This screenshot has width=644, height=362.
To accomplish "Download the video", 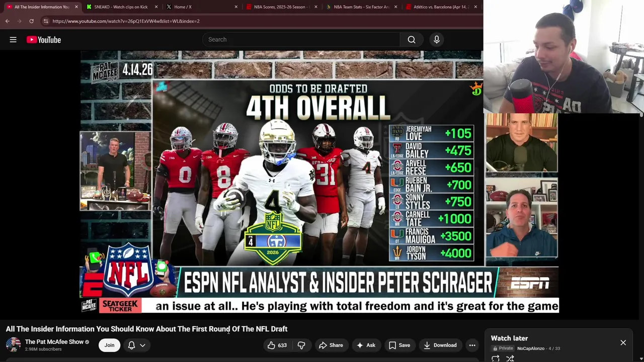I will tap(440, 345).
